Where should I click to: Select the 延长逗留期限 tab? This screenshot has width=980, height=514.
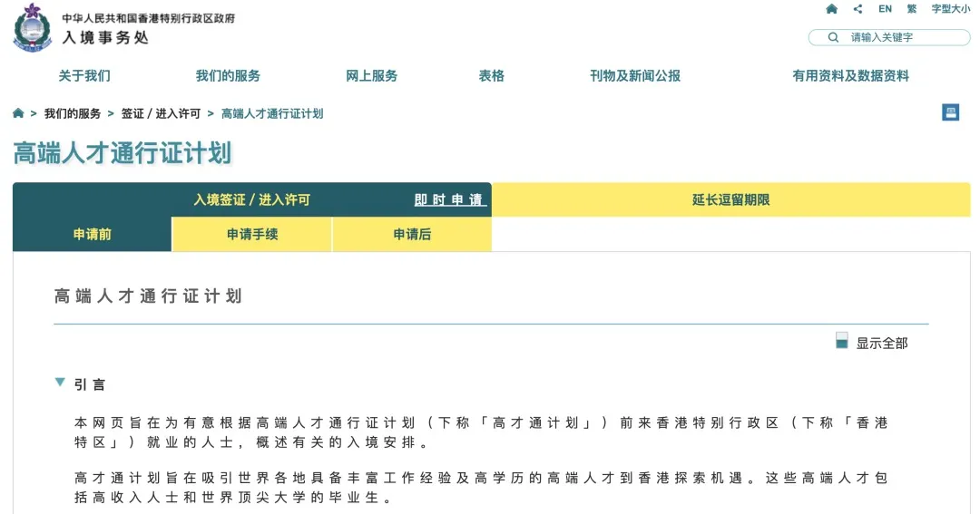(x=730, y=199)
